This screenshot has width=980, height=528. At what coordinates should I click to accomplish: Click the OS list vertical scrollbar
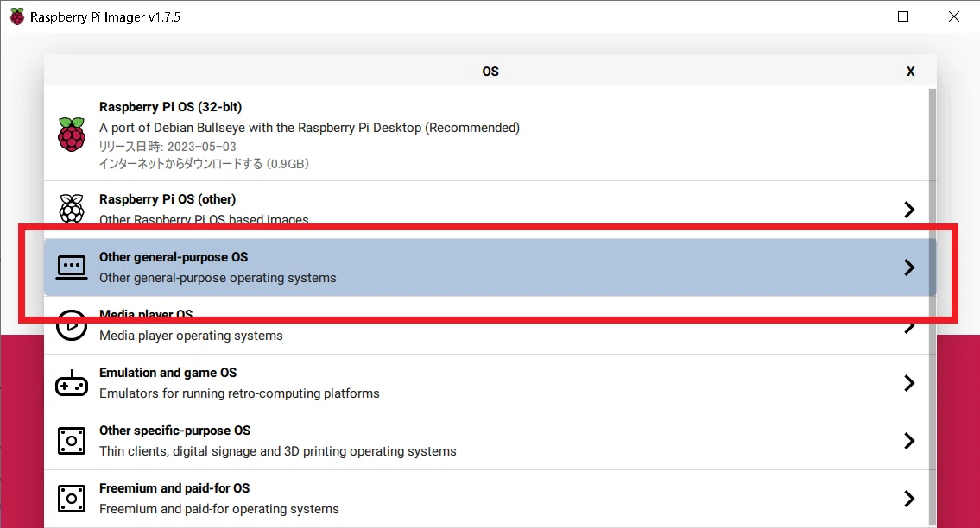pyautogui.click(x=933, y=306)
